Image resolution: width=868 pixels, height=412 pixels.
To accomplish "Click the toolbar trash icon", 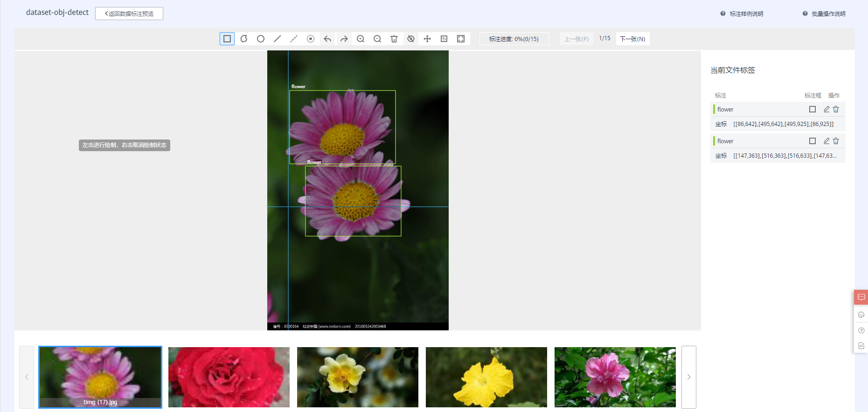I will [394, 39].
